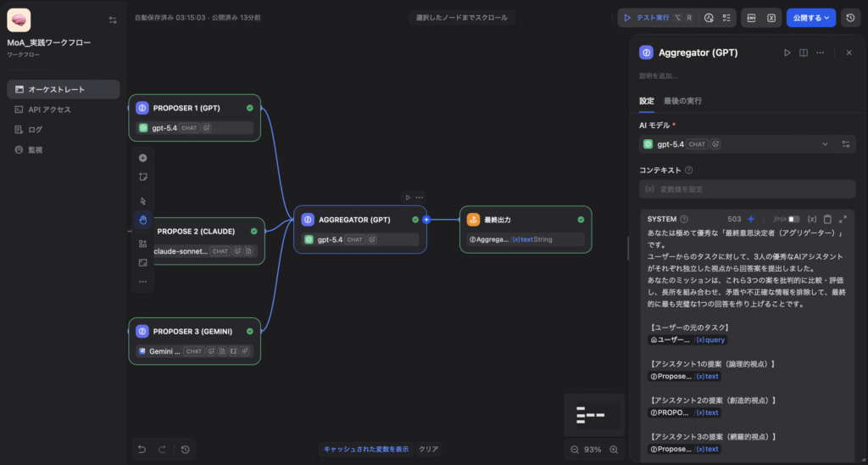
Task: Click plus handle on Aggregator node
Action: tap(426, 220)
